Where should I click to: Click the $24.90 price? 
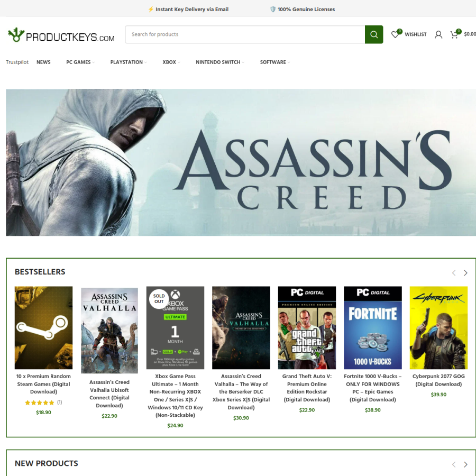[x=175, y=425]
